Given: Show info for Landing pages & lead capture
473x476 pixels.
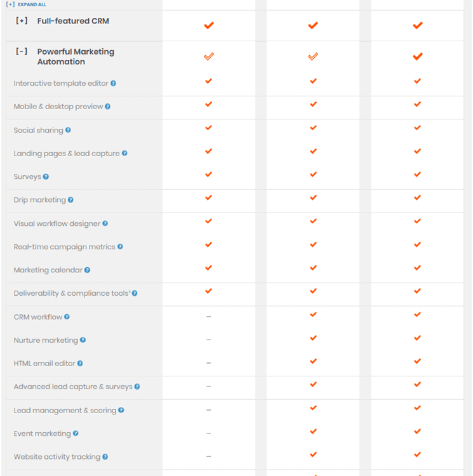Looking at the screenshot, I should [124, 154].
